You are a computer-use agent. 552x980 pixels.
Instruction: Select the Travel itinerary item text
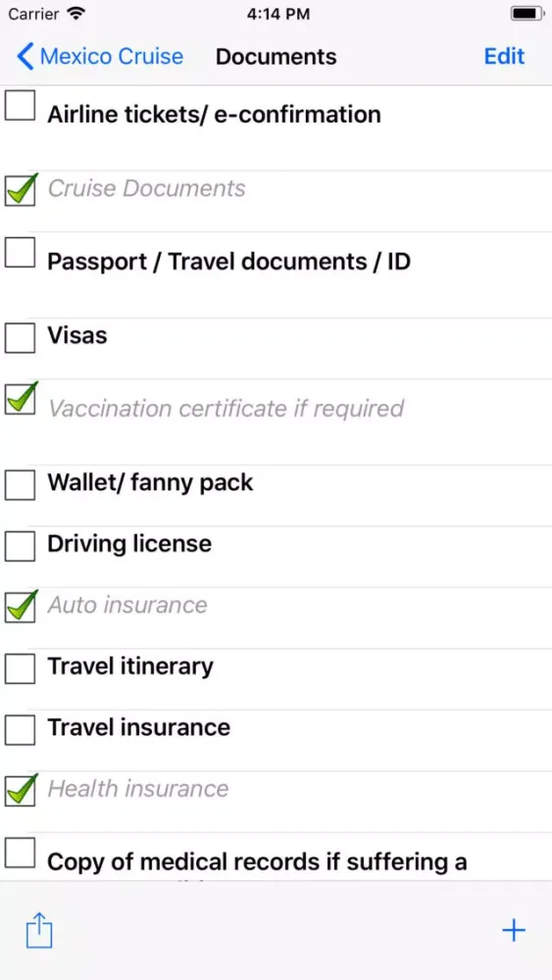pyautogui.click(x=130, y=666)
